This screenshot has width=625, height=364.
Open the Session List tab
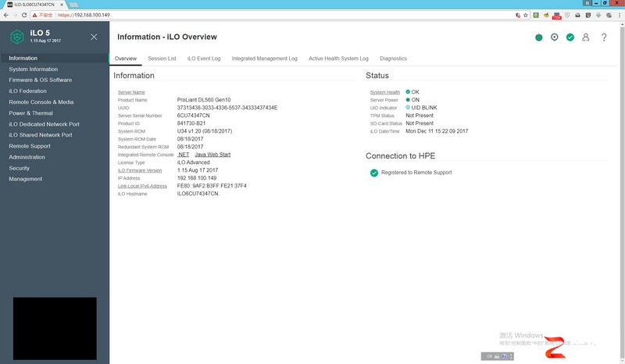162,59
